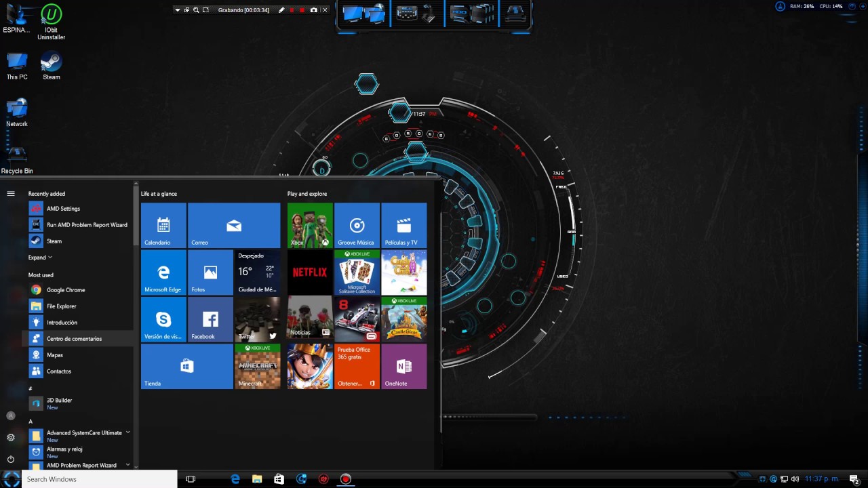Expand the Recently added list
This screenshot has width=868, height=488.
40,258
